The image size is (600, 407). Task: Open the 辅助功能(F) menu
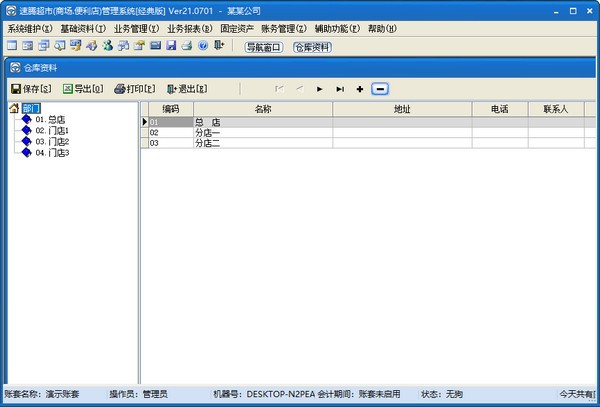[337, 29]
